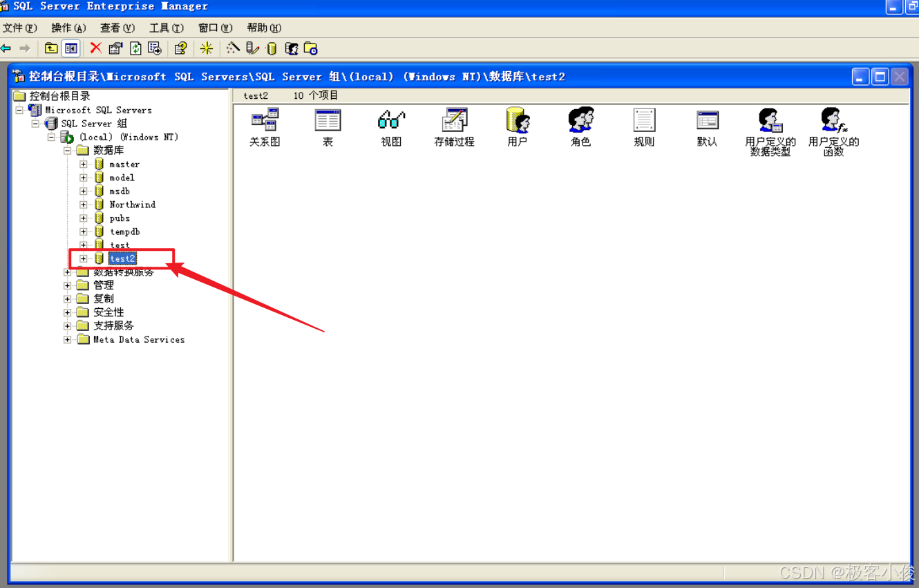Click the yellow New star icon

(x=207, y=48)
